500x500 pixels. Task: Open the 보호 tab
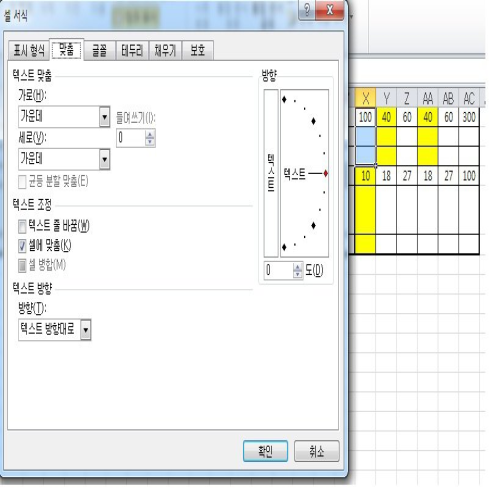197,51
